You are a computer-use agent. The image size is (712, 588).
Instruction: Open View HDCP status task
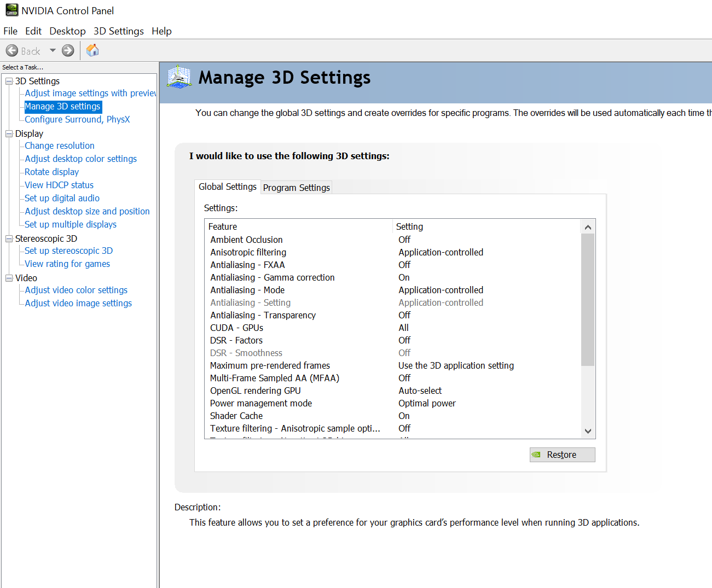point(59,185)
